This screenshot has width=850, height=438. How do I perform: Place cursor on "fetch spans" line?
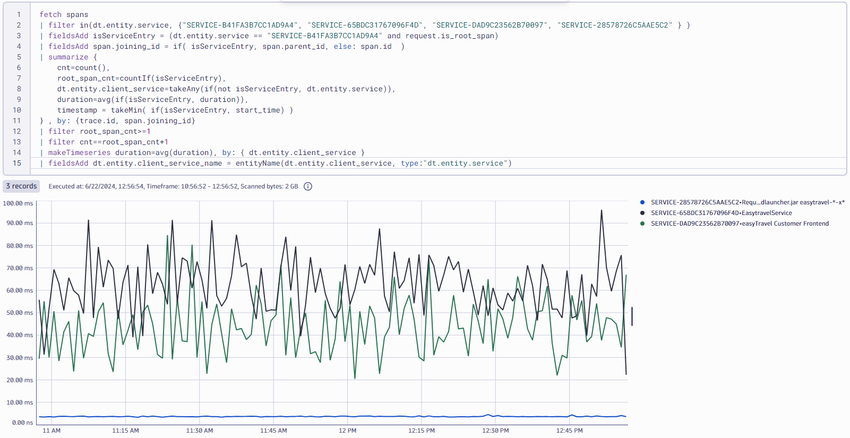coord(64,15)
